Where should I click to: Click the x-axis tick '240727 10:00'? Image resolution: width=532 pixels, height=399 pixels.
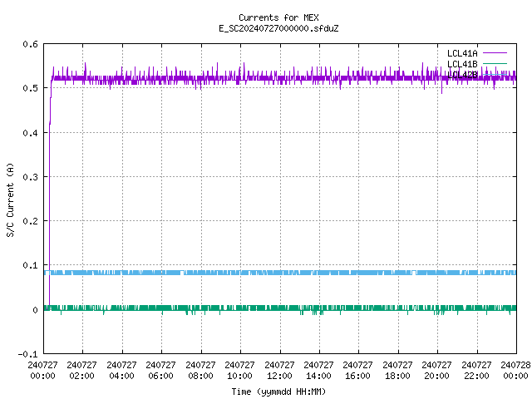click(x=239, y=370)
